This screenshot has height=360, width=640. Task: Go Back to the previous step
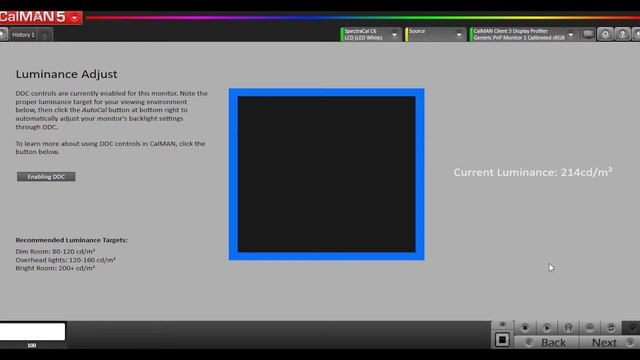(x=547, y=342)
